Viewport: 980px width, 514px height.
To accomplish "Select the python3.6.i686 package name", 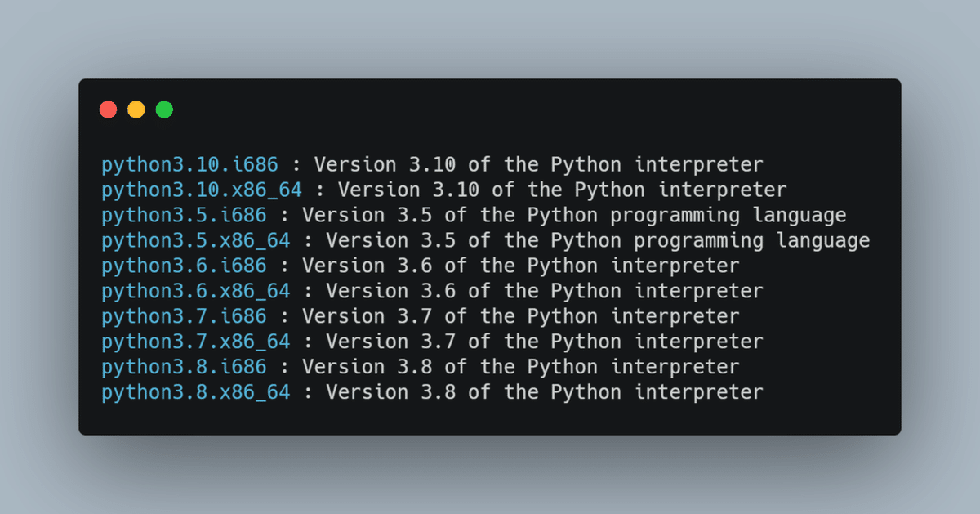I will click(x=184, y=266).
